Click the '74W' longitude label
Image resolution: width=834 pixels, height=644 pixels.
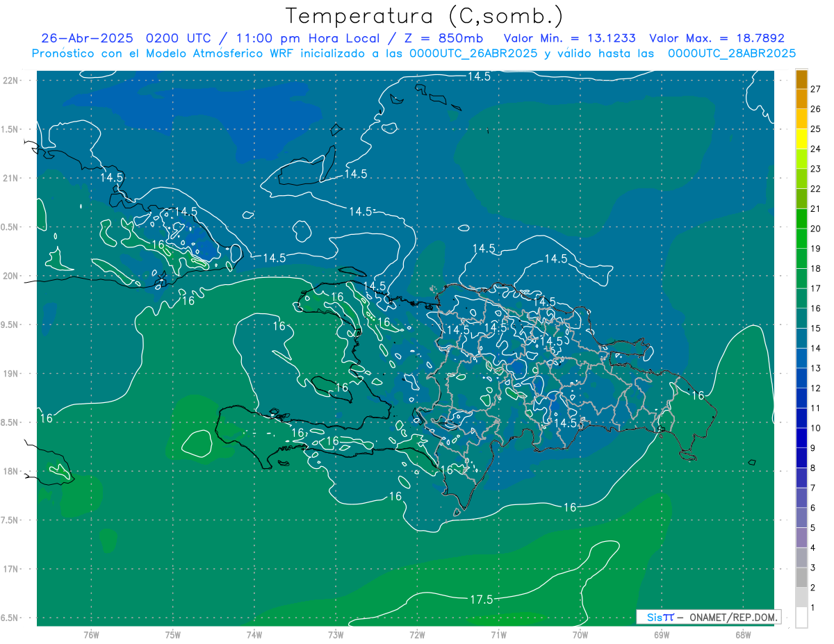point(254,635)
